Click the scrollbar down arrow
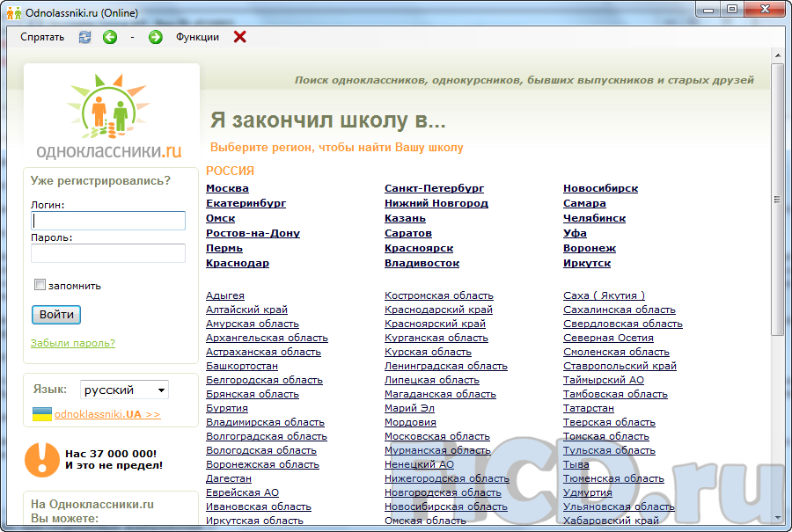Screen dimensions: 792x532 [x=777, y=517]
